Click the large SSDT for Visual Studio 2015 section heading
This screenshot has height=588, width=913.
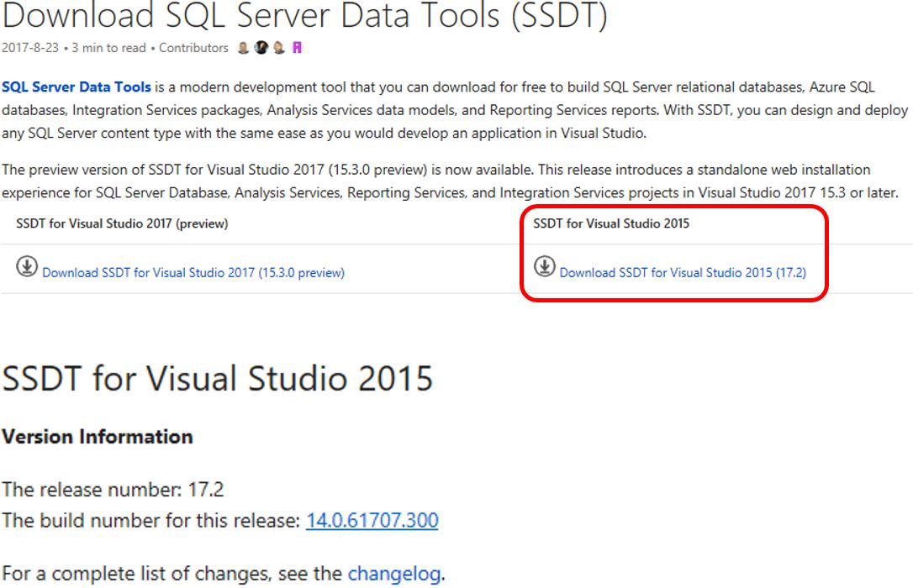click(218, 379)
